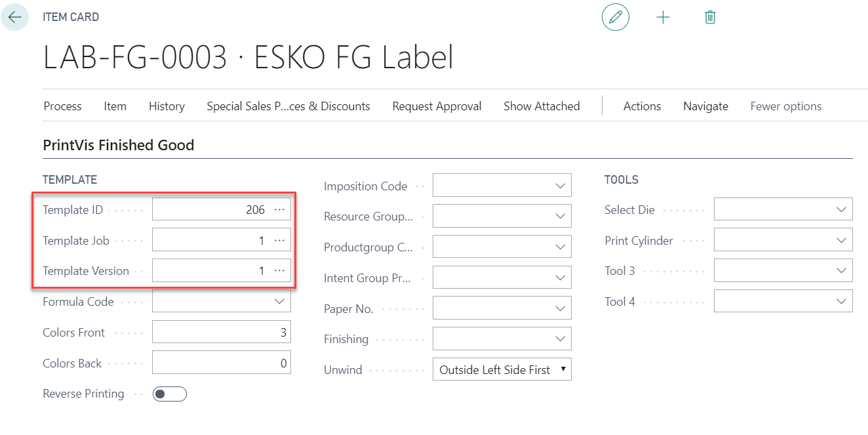Open the Request Approval menu
The height and width of the screenshot is (435, 868).
click(437, 106)
